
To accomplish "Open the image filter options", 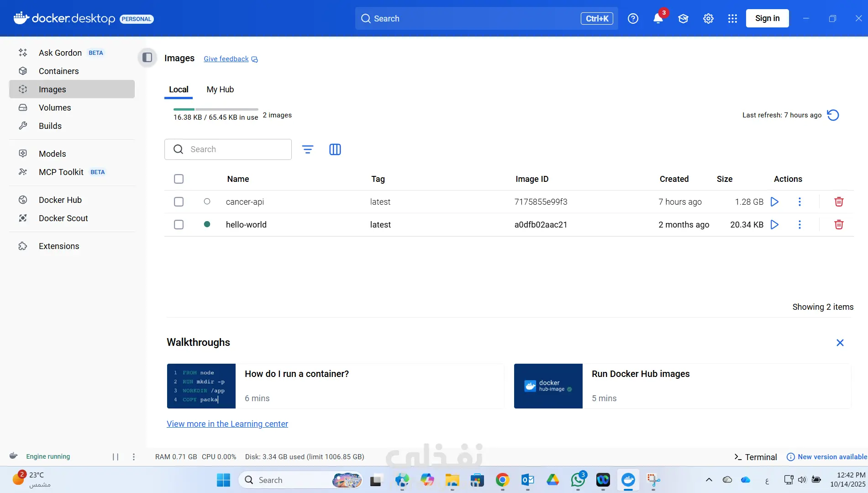I will 308,149.
